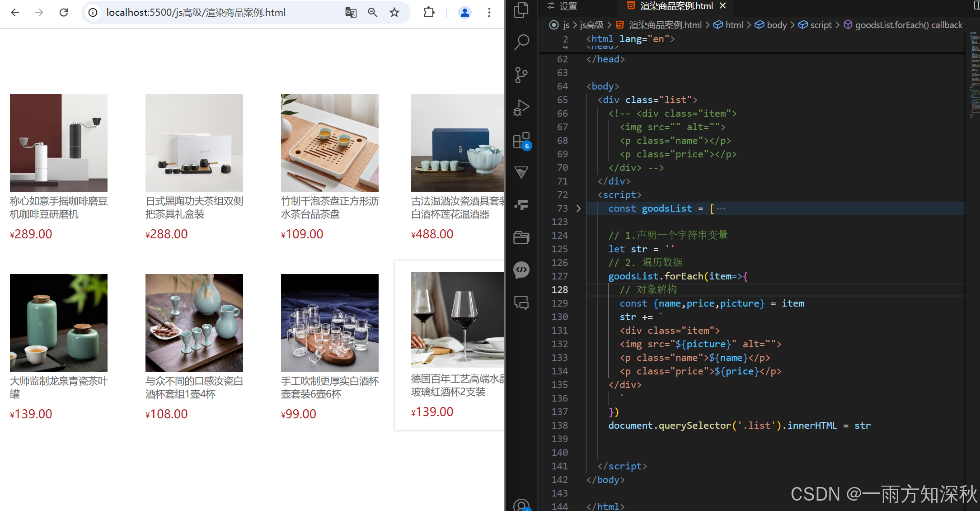Click product name 竹制干泡茶盘正方形沥水茶台品茶盘
980x511 pixels.
pos(329,208)
